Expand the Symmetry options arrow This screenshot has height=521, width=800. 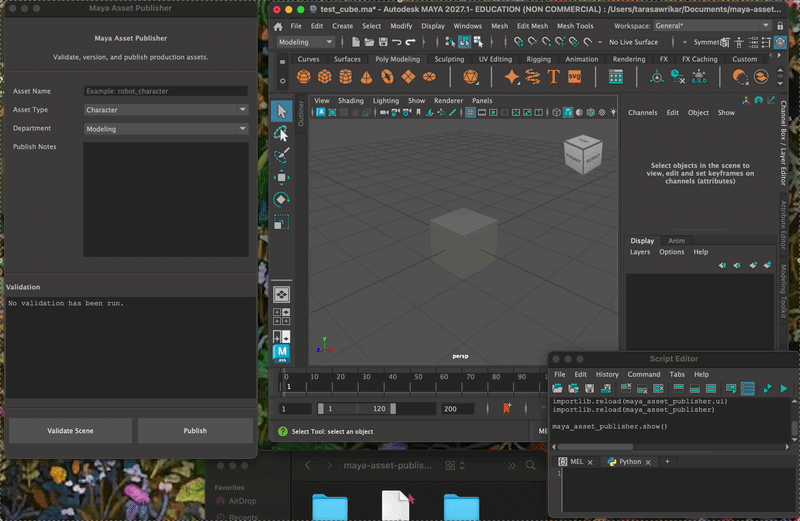tap(685, 42)
